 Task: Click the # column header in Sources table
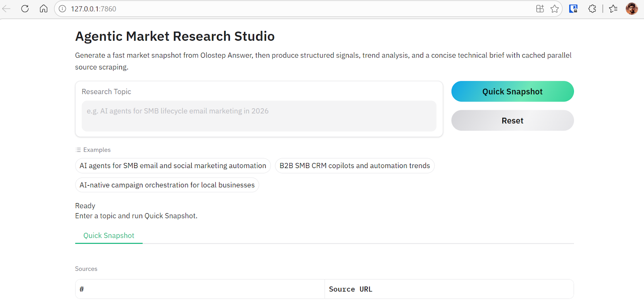click(x=82, y=289)
